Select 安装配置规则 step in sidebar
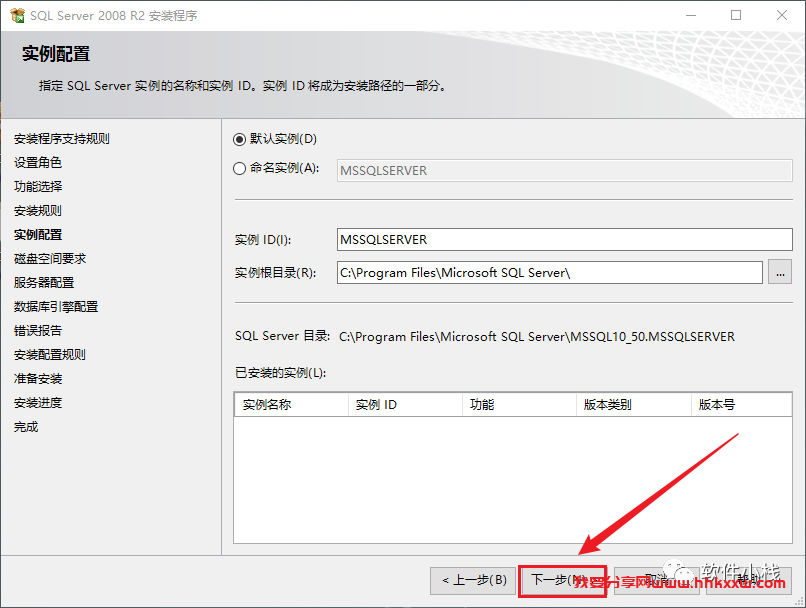806x608 pixels. click(x=50, y=355)
